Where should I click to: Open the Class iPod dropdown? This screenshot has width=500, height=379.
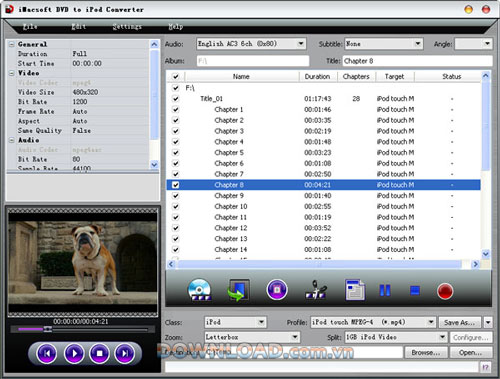click(261, 322)
